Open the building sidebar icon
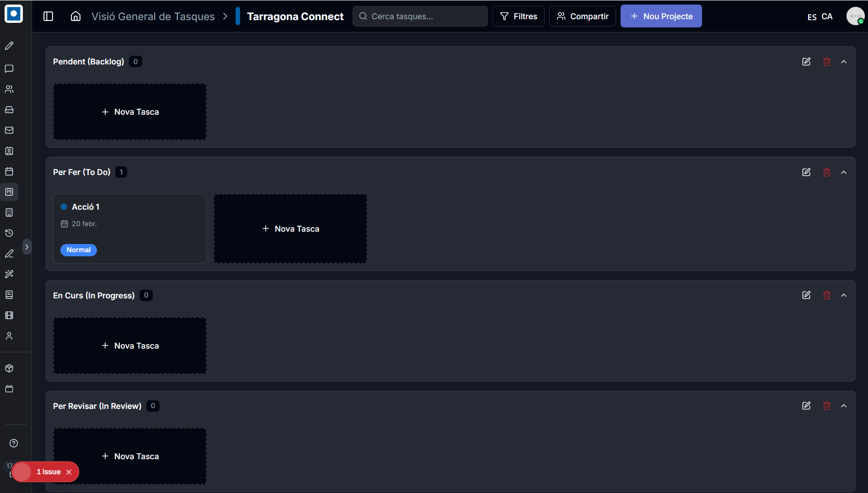 click(9, 212)
